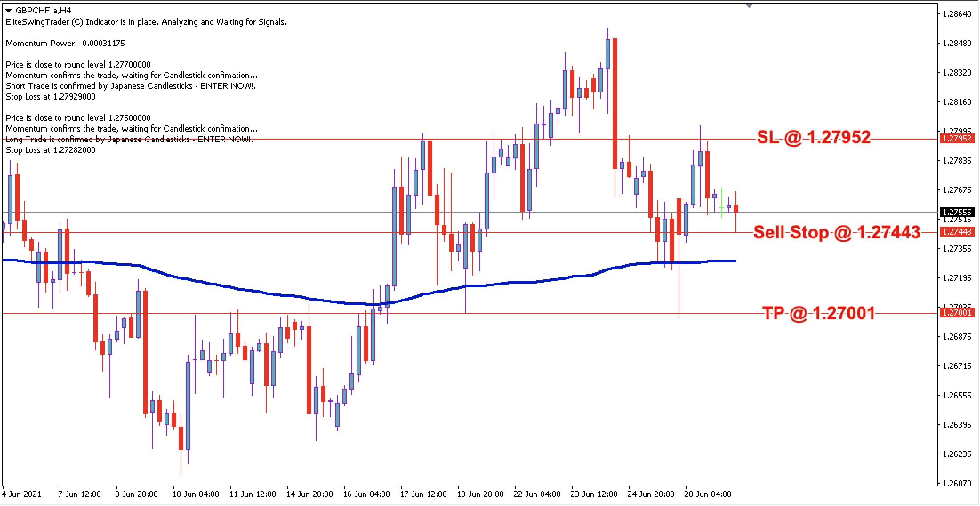Screen dimensions: 980x506
Task: Click the gray scroll-to-end triangle marker
Action: click(x=750, y=6)
